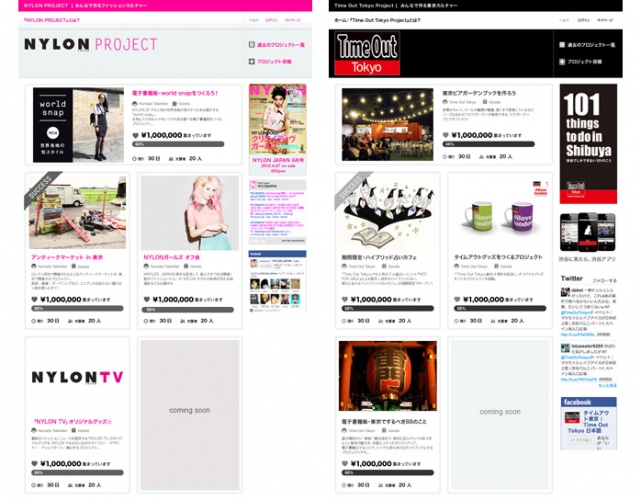
Task: Click the Time Out Tokyo logo
Action: tap(367, 54)
